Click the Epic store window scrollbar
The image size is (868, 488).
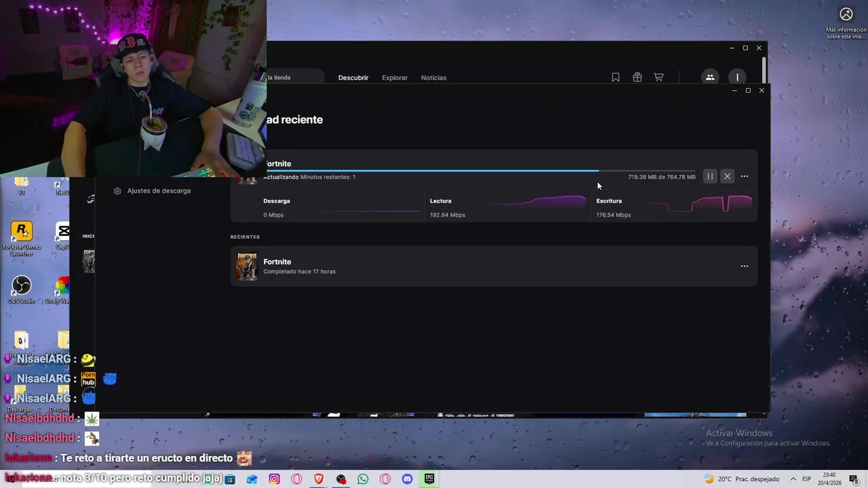click(x=765, y=70)
